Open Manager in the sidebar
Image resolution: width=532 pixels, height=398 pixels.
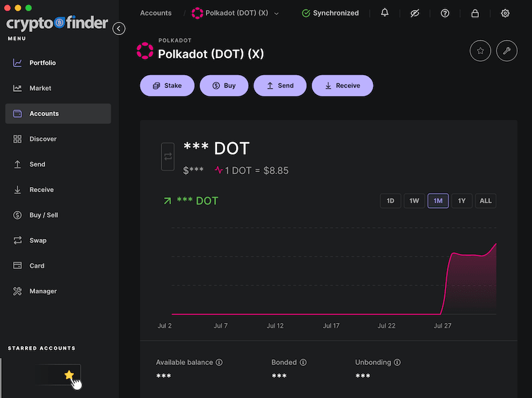43,292
